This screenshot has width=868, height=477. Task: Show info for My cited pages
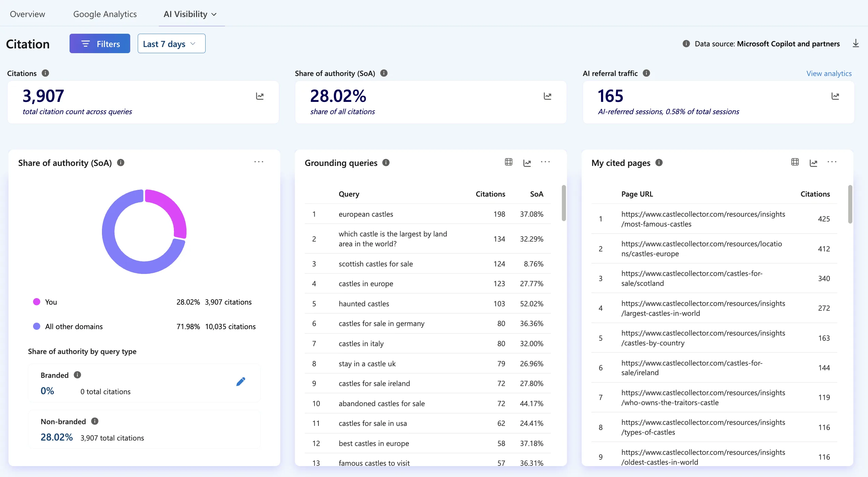click(659, 163)
